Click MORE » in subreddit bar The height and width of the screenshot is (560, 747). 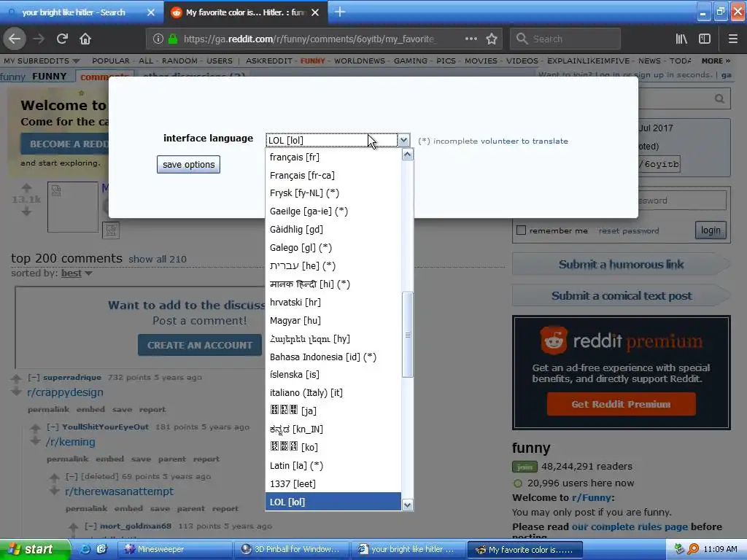tap(716, 61)
